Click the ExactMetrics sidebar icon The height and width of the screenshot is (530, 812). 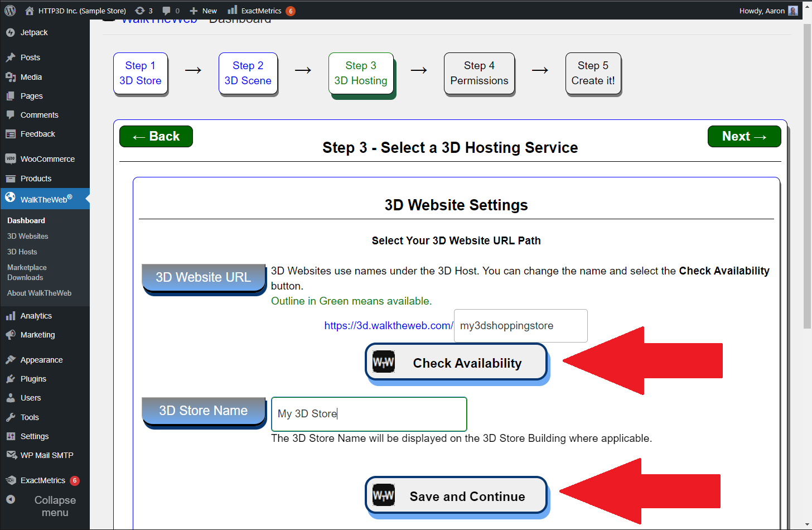[11, 480]
